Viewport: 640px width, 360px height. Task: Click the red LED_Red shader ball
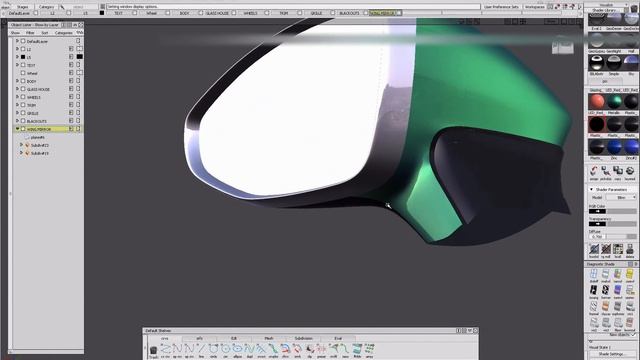tap(597, 102)
